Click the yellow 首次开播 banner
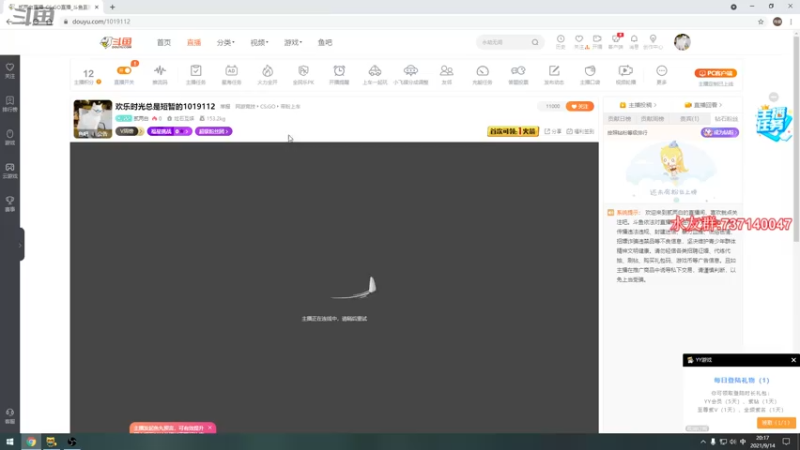This screenshot has width=800, height=450. click(x=513, y=131)
